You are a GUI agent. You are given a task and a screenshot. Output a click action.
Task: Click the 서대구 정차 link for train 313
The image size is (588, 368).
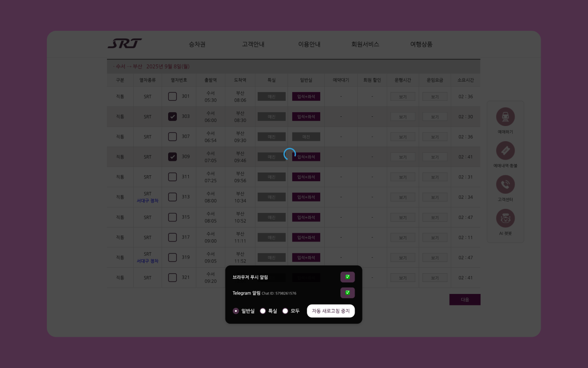pyautogui.click(x=147, y=200)
